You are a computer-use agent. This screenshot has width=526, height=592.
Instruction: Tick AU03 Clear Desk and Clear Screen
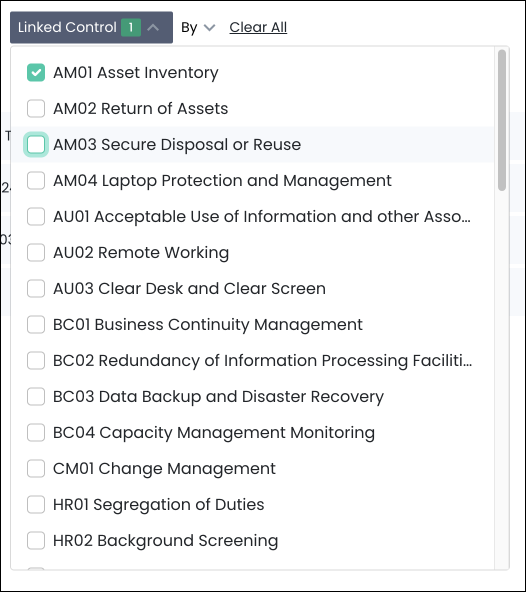click(36, 288)
